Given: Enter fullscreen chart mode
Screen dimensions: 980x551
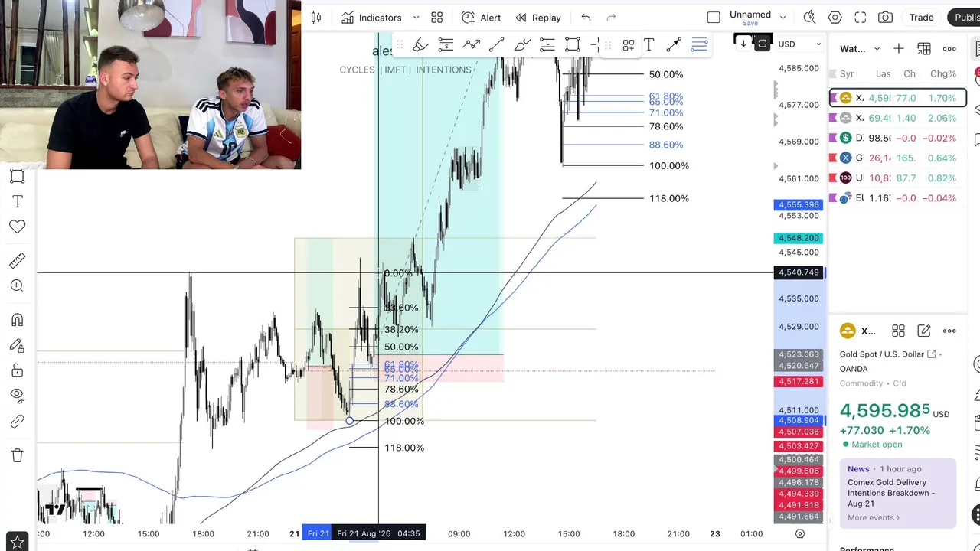Looking at the screenshot, I should coord(861,18).
